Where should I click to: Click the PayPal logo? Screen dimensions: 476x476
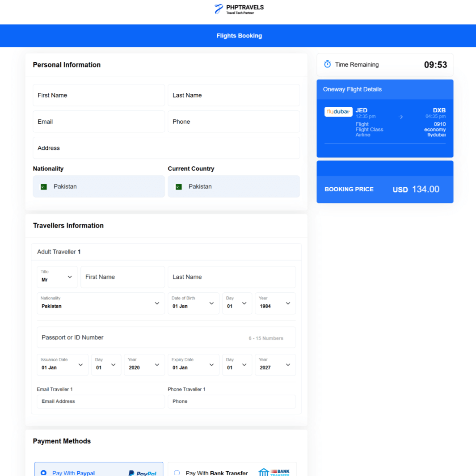coord(143,473)
